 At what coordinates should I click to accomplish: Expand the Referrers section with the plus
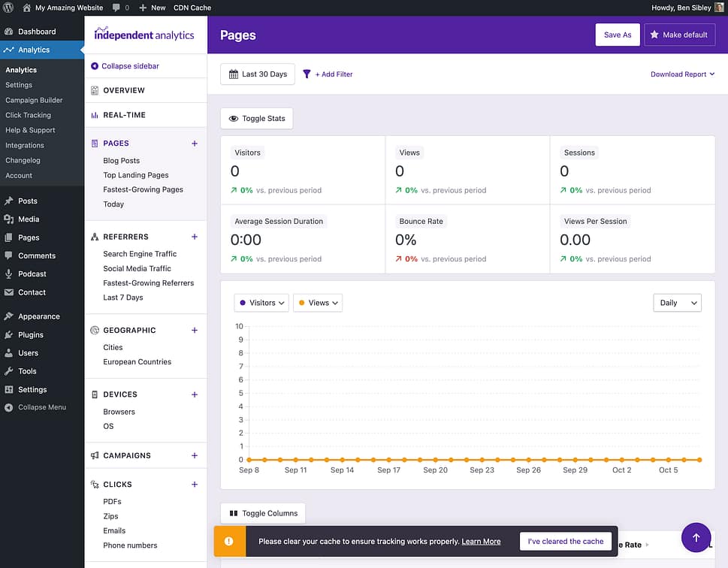(x=195, y=236)
